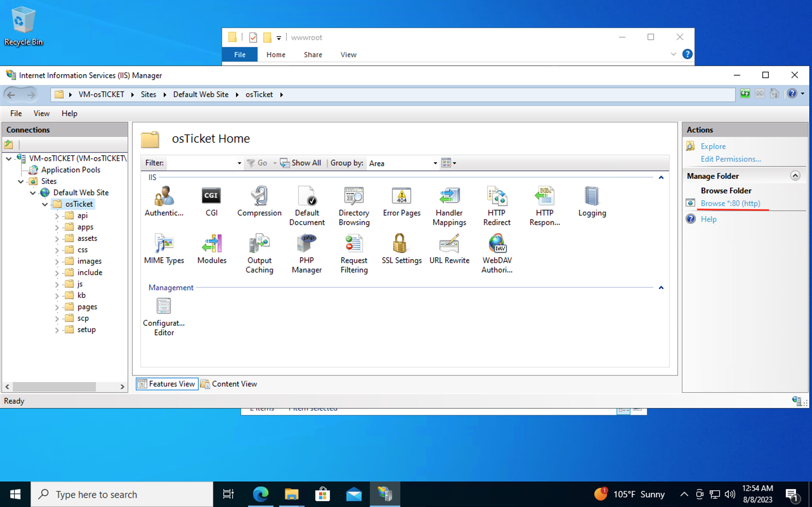
Task: Open the View menu
Action: click(x=41, y=113)
